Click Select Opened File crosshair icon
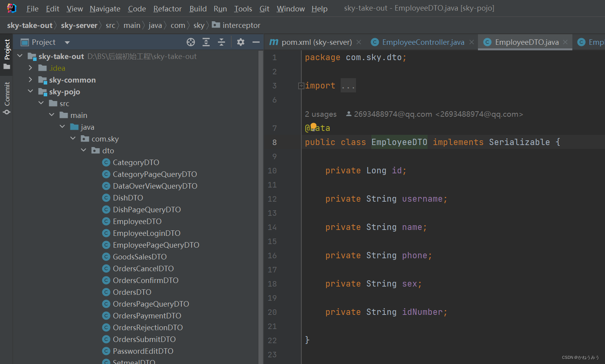 (x=190, y=42)
